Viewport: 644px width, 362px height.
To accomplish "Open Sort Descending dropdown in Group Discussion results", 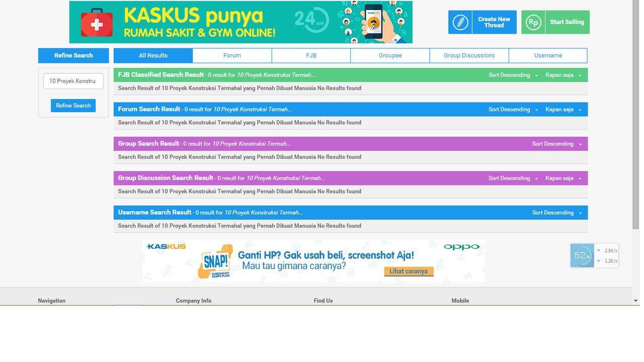I will coord(513,178).
